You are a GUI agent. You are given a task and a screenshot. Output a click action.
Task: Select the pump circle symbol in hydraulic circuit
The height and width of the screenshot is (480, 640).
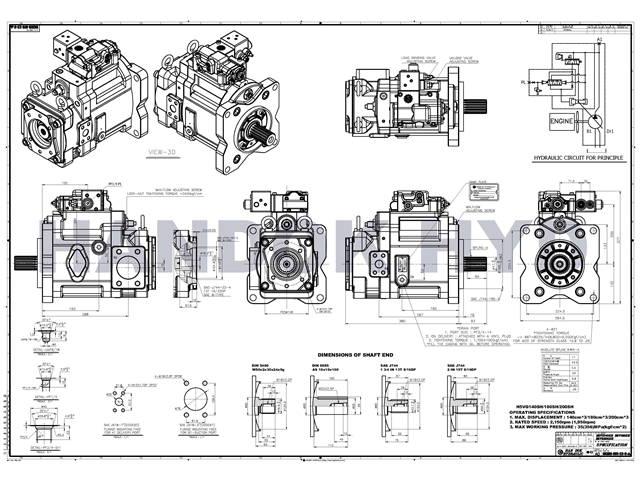(595, 121)
